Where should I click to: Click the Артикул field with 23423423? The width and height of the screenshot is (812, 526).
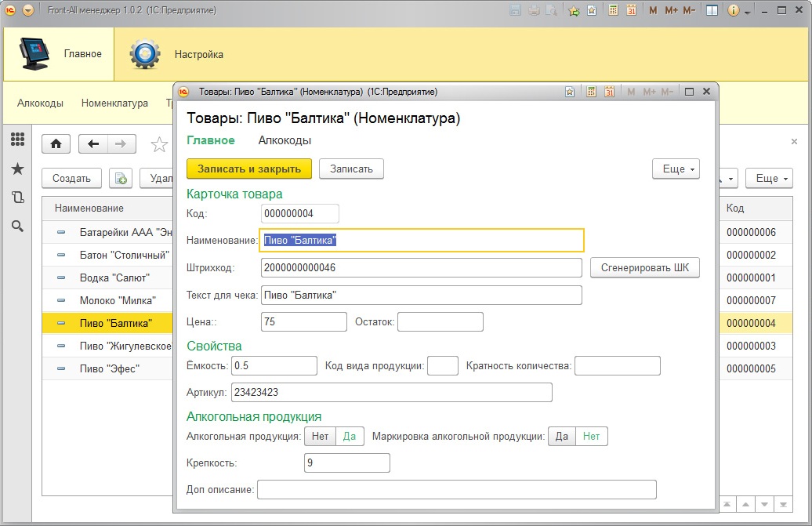(392, 392)
